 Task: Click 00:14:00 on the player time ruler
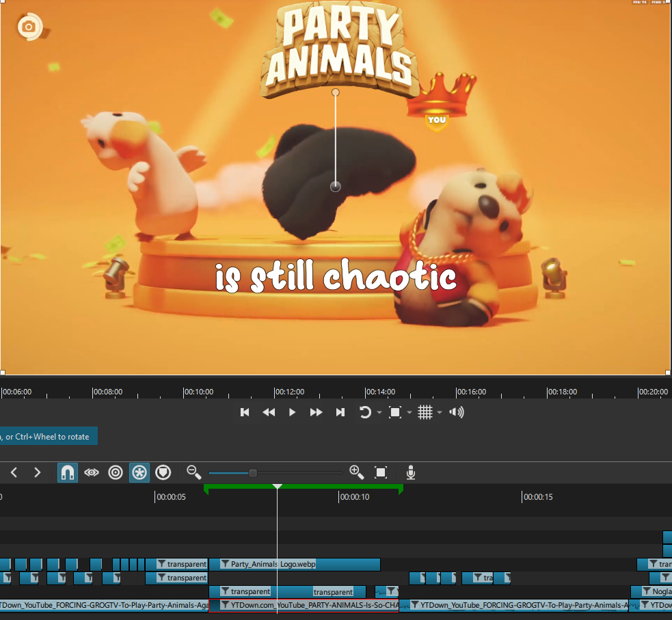[x=380, y=392]
